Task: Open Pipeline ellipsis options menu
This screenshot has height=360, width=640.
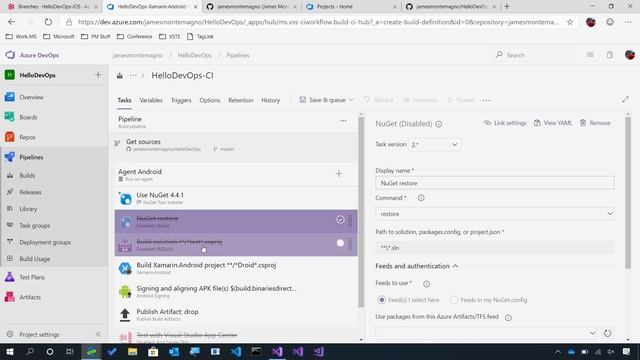Action: coord(343,121)
